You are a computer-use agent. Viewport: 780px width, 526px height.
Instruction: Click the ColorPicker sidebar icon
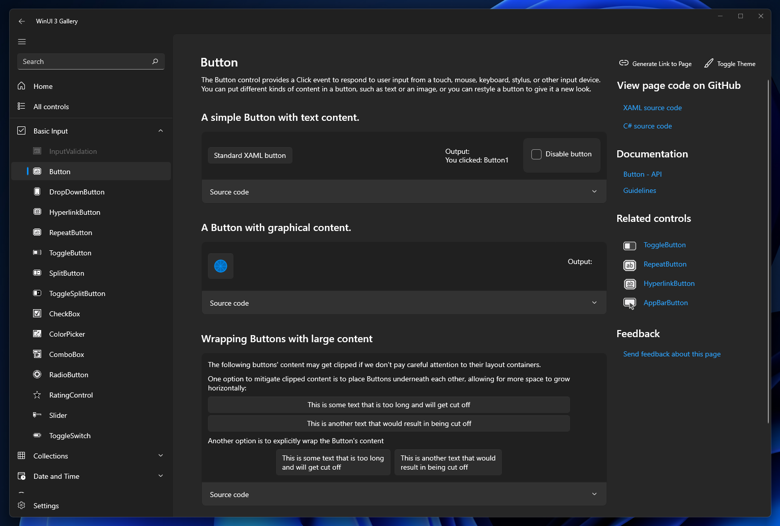[37, 334]
